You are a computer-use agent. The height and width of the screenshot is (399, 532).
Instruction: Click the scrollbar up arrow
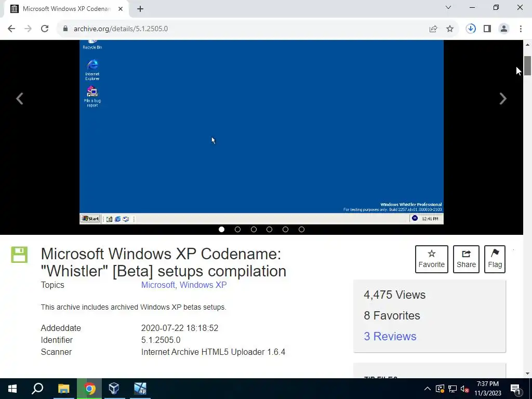528,45
